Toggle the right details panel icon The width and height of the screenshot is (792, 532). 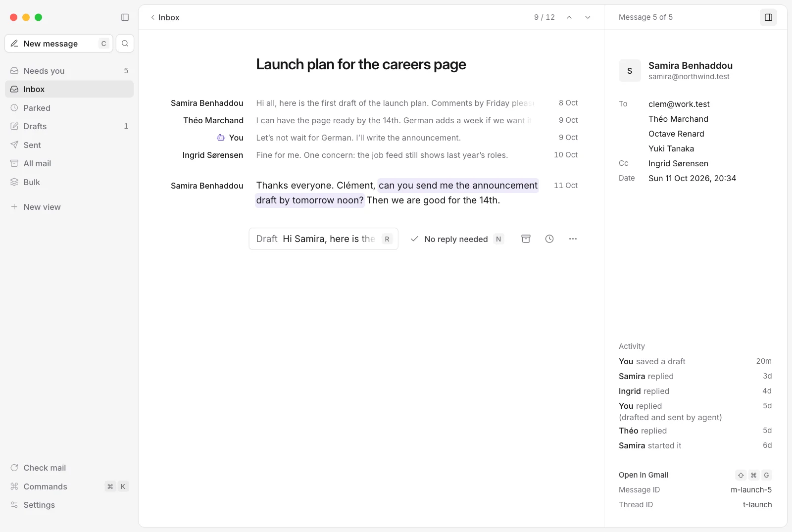click(x=768, y=17)
